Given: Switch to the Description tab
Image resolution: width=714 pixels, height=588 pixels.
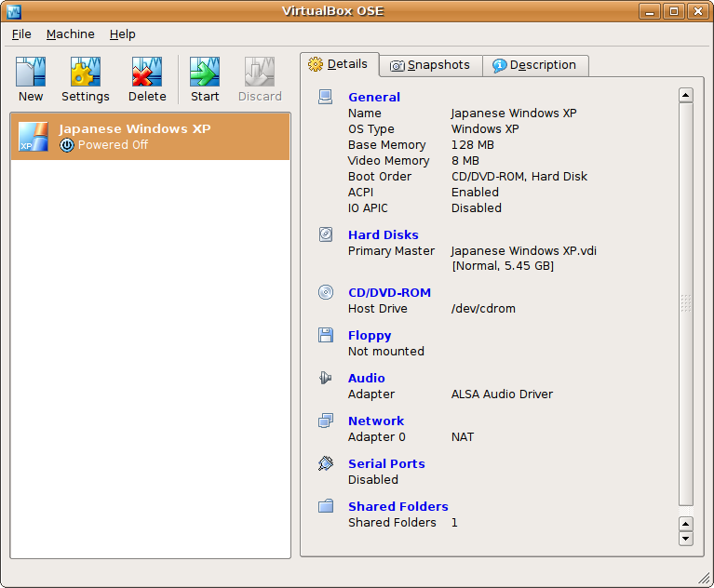Looking at the screenshot, I should [535, 65].
